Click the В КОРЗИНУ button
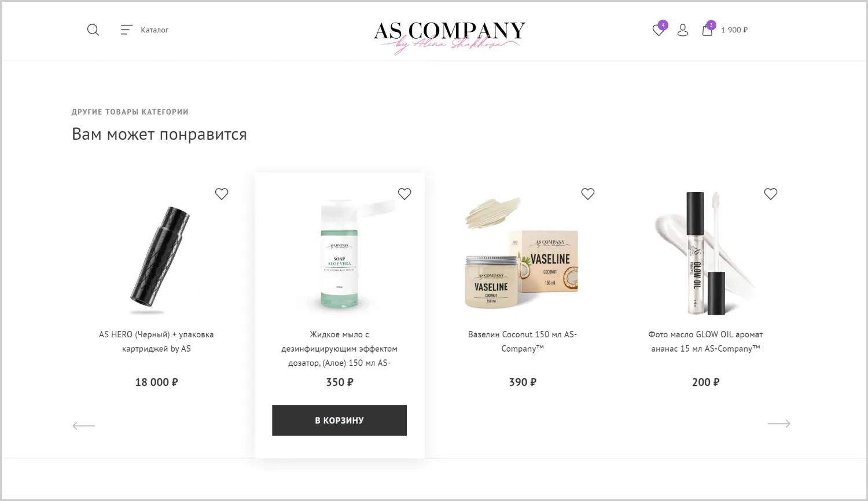 [x=340, y=421]
